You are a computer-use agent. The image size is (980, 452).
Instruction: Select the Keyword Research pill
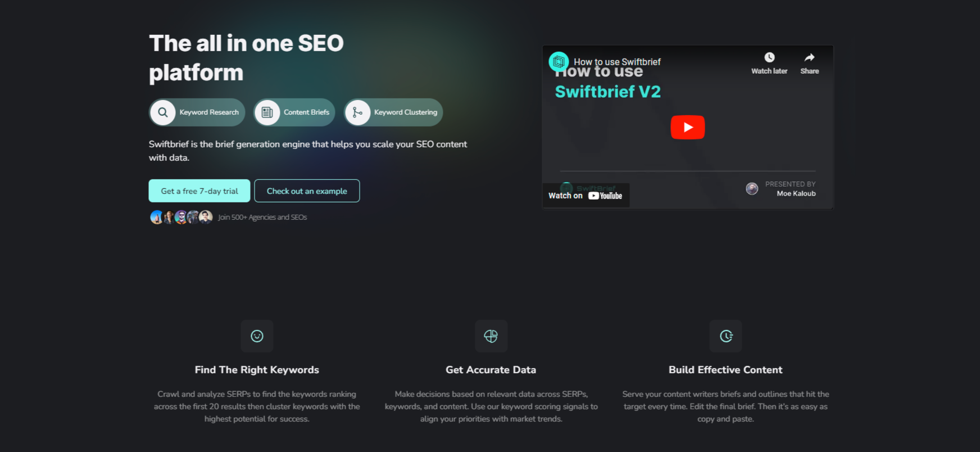197,112
